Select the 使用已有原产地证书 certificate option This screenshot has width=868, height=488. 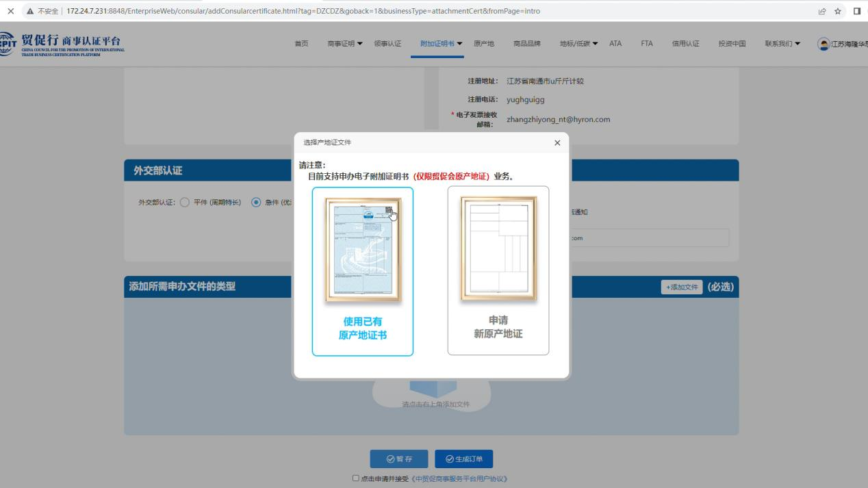tap(362, 271)
